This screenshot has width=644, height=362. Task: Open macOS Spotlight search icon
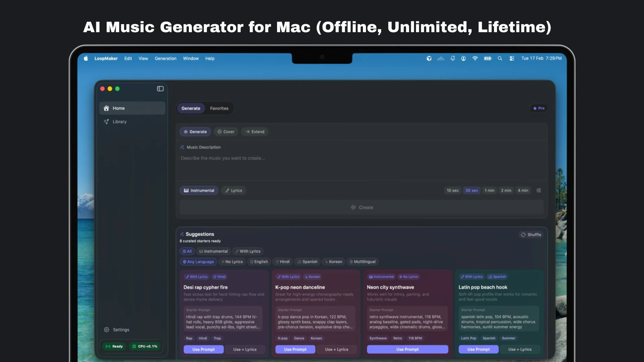tap(500, 58)
